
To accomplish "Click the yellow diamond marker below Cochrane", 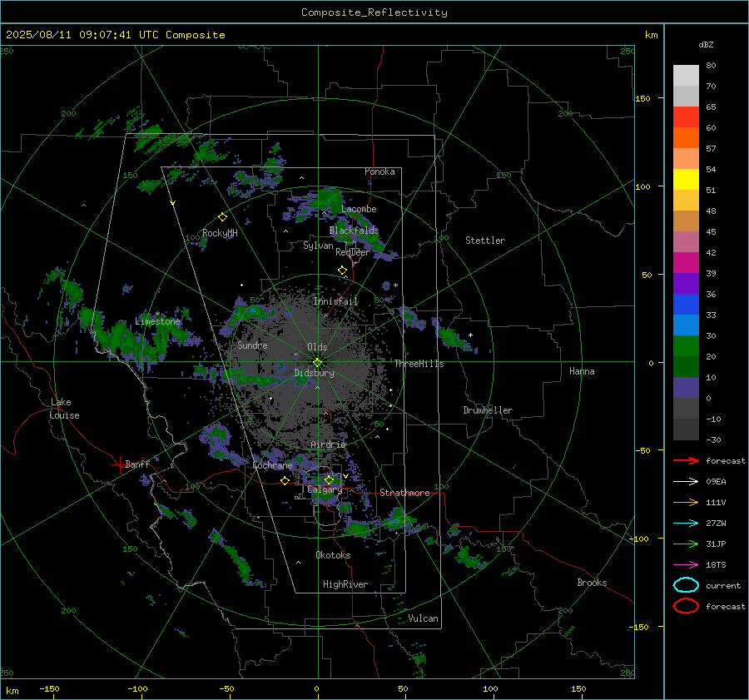I will [x=285, y=481].
